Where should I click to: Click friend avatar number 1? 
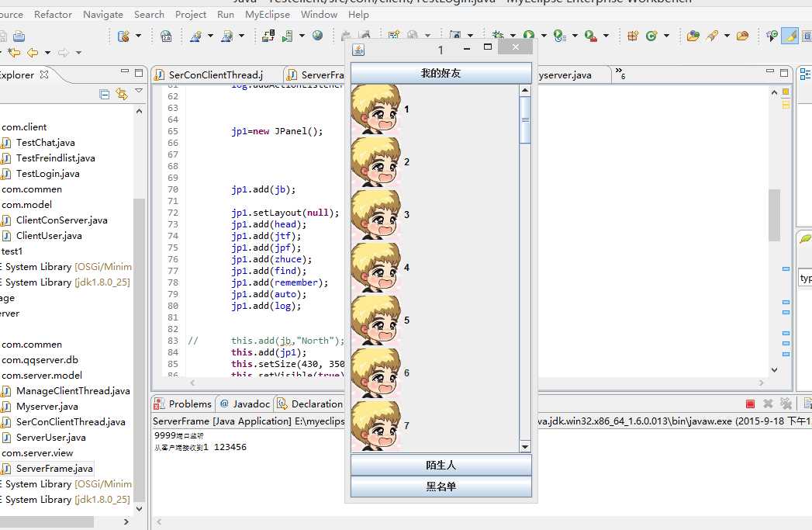pos(375,109)
